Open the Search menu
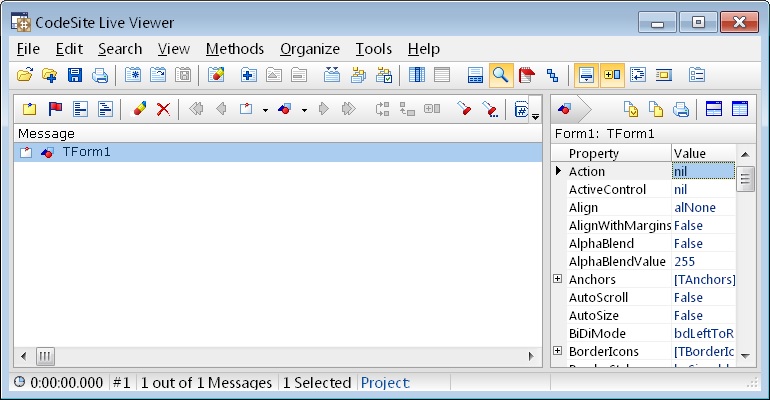770x400 pixels. click(x=120, y=49)
